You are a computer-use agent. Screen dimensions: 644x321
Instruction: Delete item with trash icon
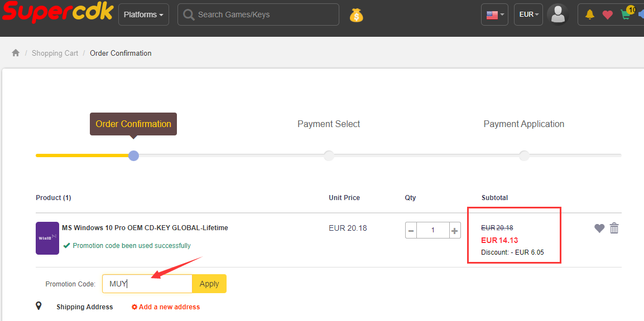[614, 228]
